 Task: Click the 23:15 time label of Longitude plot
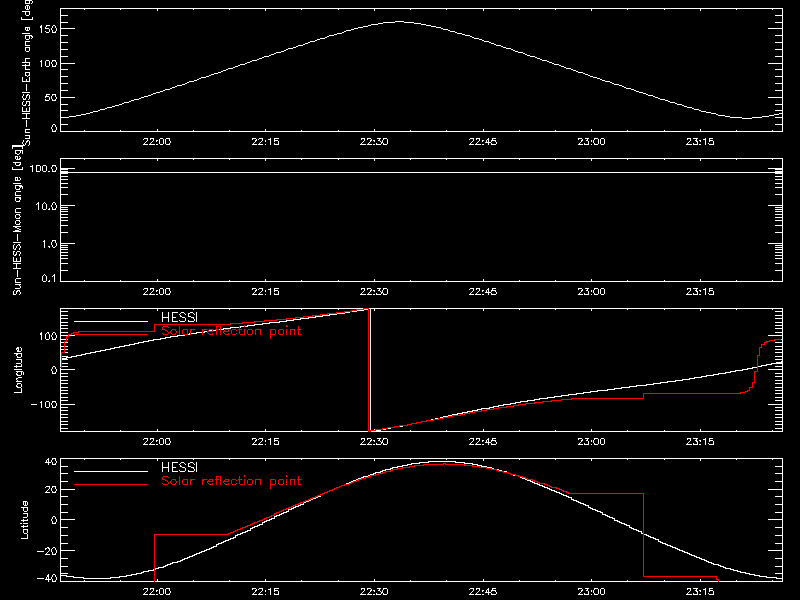coord(700,441)
